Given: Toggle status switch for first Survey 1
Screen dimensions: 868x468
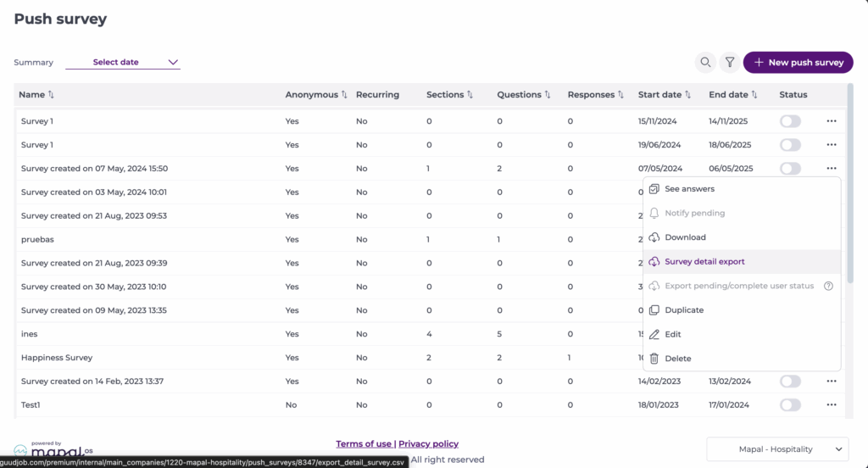Looking at the screenshot, I should click(790, 121).
